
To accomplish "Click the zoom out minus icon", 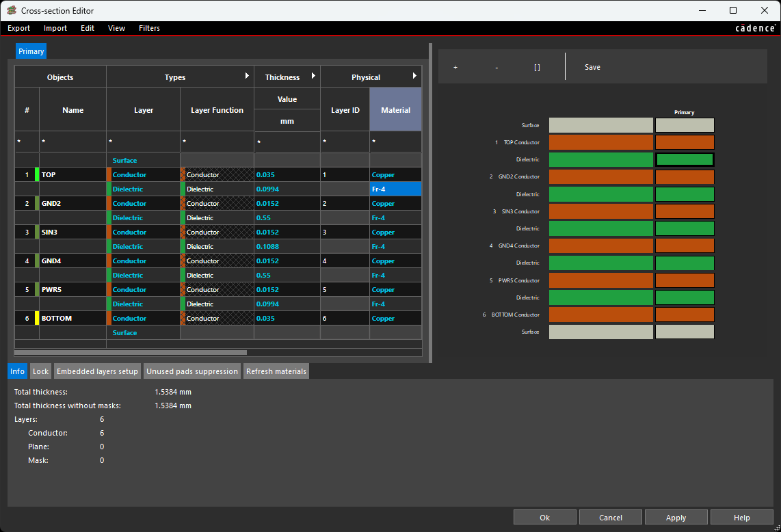I will click(x=497, y=67).
